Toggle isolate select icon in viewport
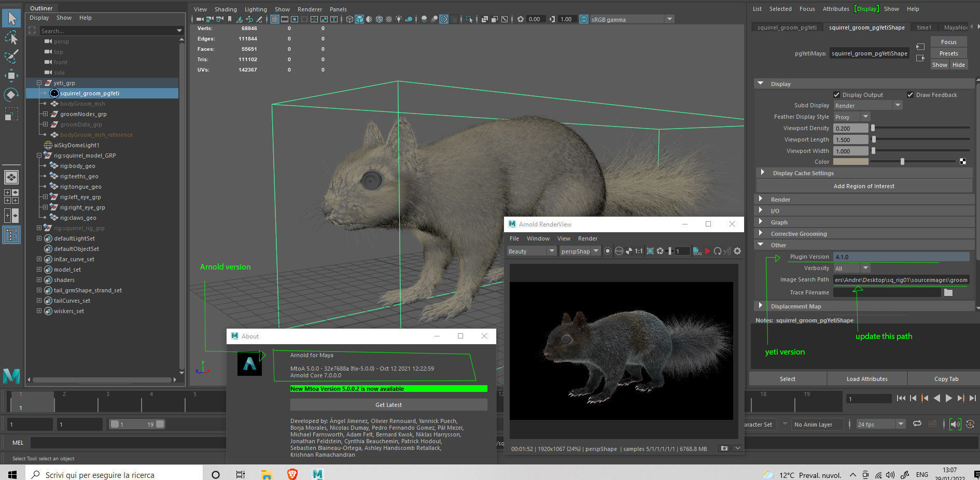This screenshot has width=980, height=480. [468, 19]
